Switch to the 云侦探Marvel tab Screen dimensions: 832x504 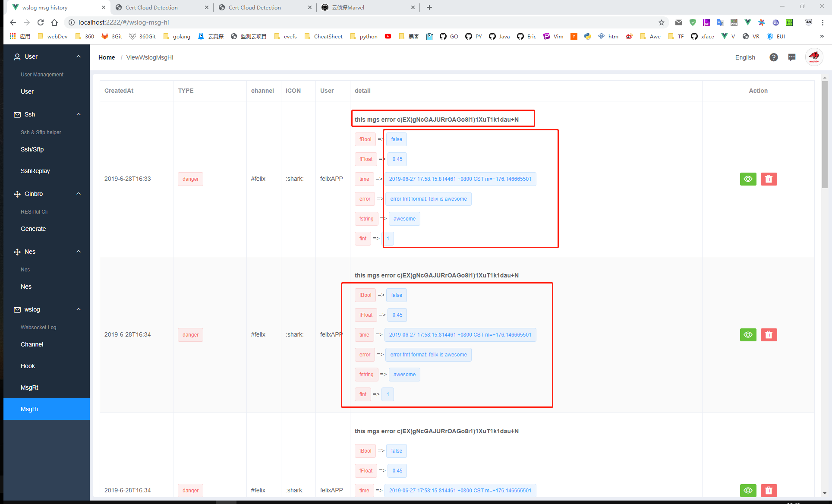pyautogui.click(x=368, y=7)
